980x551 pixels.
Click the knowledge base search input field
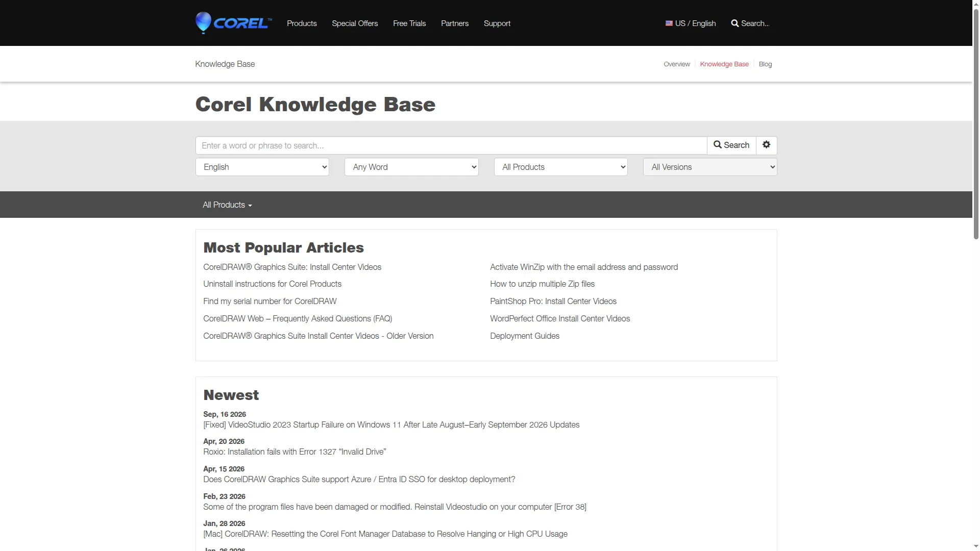pyautogui.click(x=451, y=145)
